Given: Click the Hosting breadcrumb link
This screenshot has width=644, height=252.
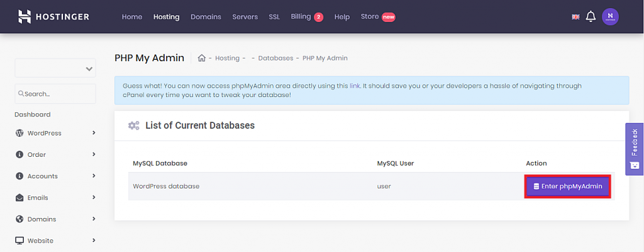Looking at the screenshot, I should point(227,58).
